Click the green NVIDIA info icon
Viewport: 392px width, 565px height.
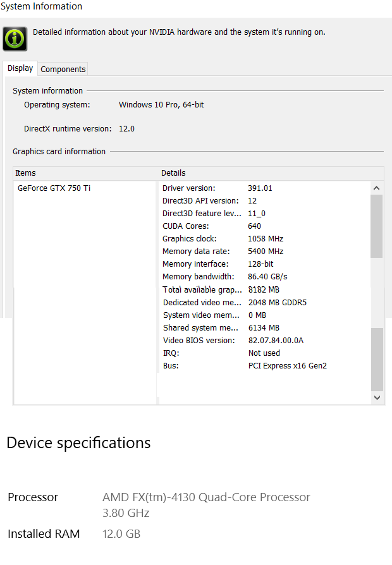(x=15, y=39)
